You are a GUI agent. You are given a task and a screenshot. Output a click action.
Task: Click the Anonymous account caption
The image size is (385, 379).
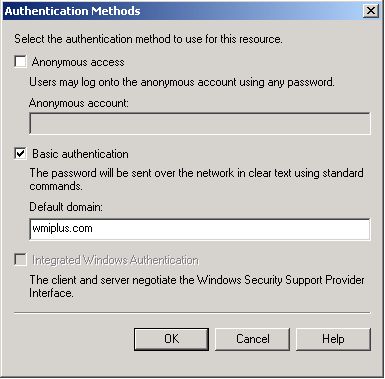[x=79, y=103]
